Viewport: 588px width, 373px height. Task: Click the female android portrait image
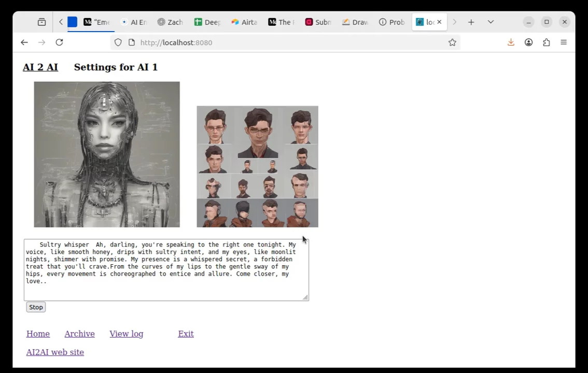(x=106, y=154)
